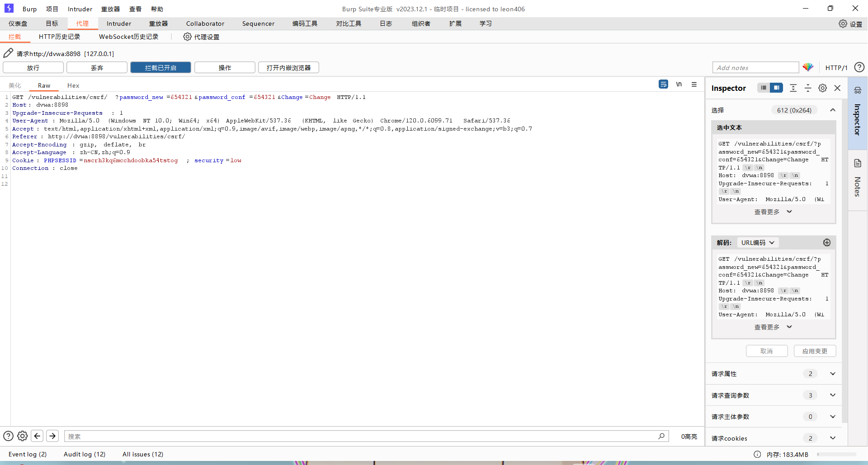Expand 查看更多 under decoded text
This screenshot has width=868, height=465.
coord(773,327)
